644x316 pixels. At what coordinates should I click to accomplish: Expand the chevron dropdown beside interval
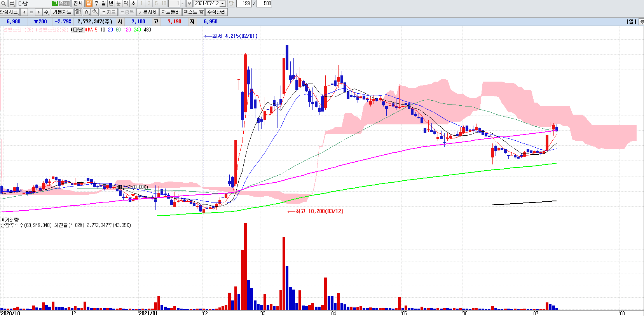pyautogui.click(x=190, y=3)
